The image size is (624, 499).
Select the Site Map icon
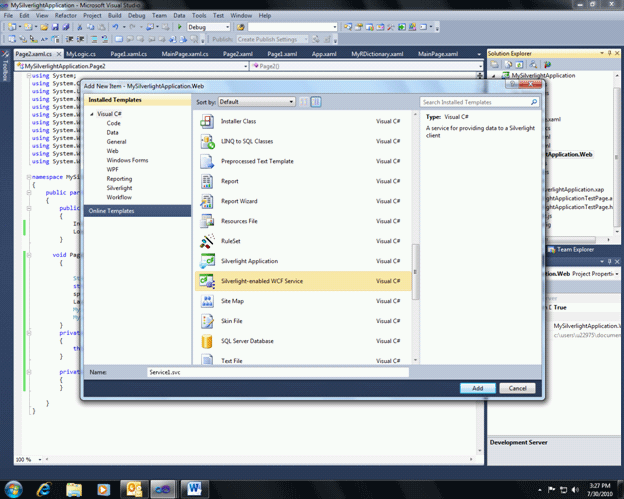point(207,301)
